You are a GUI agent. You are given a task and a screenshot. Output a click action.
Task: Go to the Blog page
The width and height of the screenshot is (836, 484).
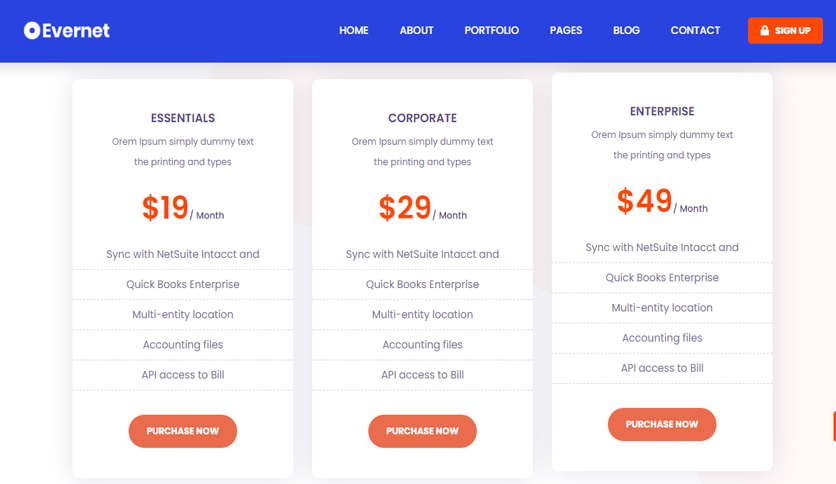pyautogui.click(x=626, y=30)
